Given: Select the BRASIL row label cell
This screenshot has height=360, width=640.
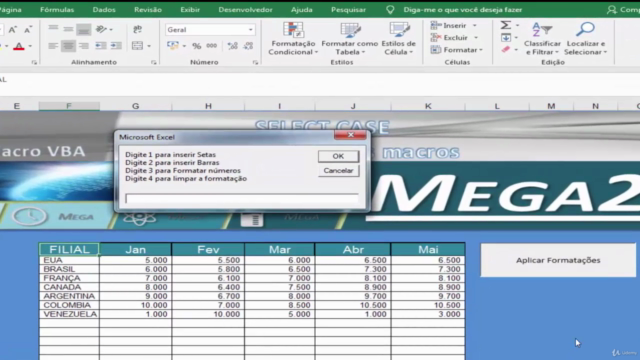Looking at the screenshot, I should 69,269.
